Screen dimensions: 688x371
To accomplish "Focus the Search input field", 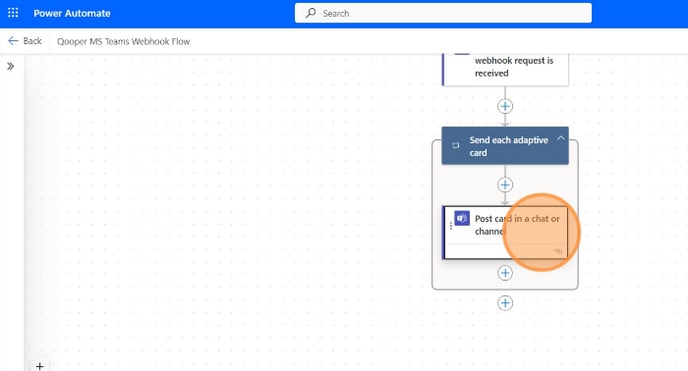I will [443, 13].
